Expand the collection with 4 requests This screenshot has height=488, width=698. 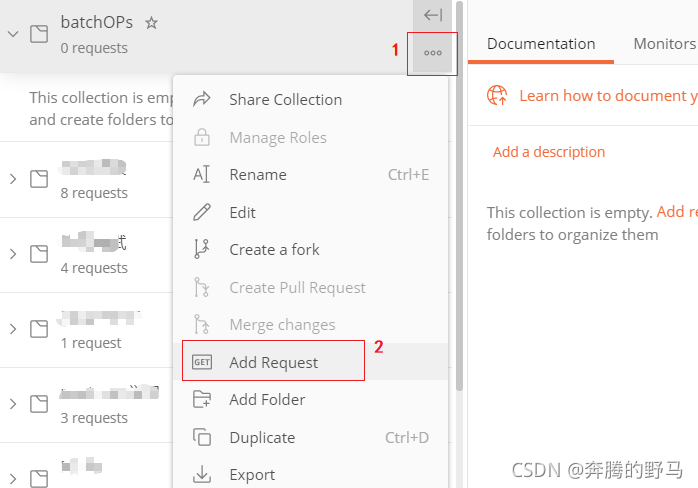13,254
